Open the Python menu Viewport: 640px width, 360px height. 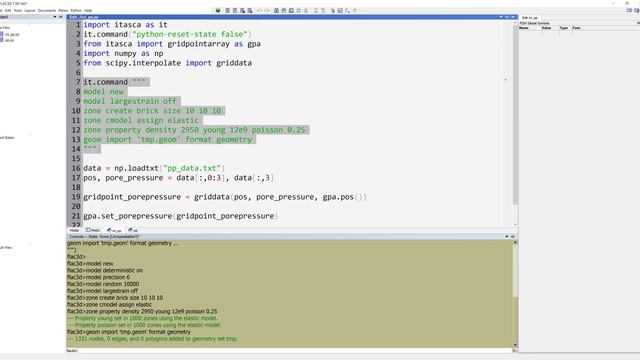[x=76, y=11]
